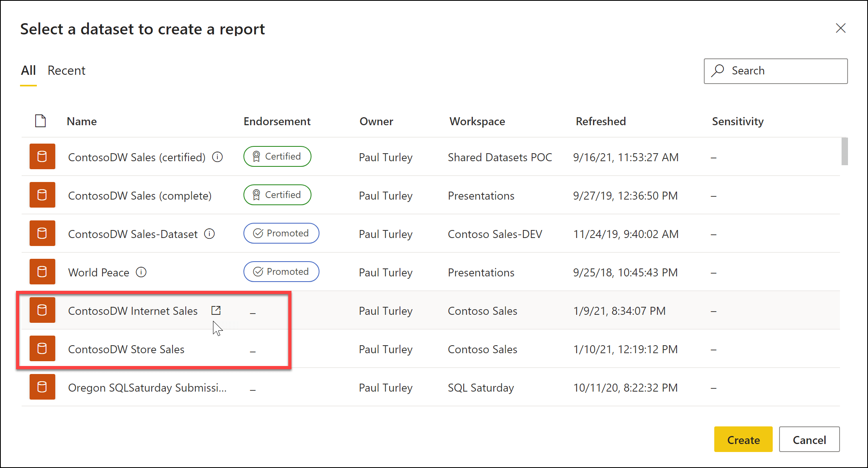Select the All tab
Image resolution: width=868 pixels, height=468 pixels.
28,71
